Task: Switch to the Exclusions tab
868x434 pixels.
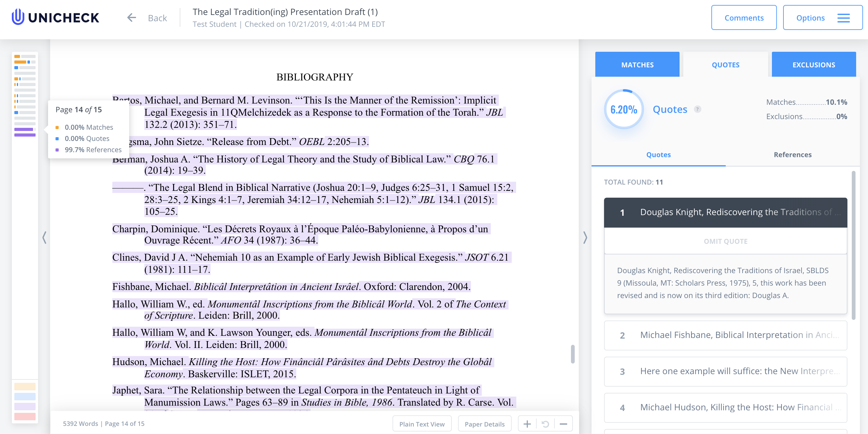Action: click(x=813, y=65)
